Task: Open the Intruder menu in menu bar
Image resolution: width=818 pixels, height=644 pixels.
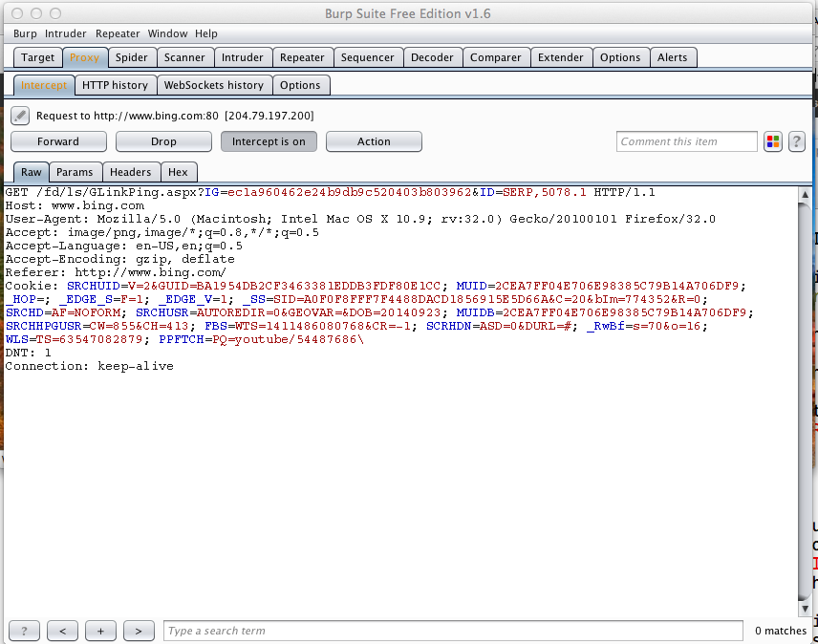Action: tap(66, 33)
